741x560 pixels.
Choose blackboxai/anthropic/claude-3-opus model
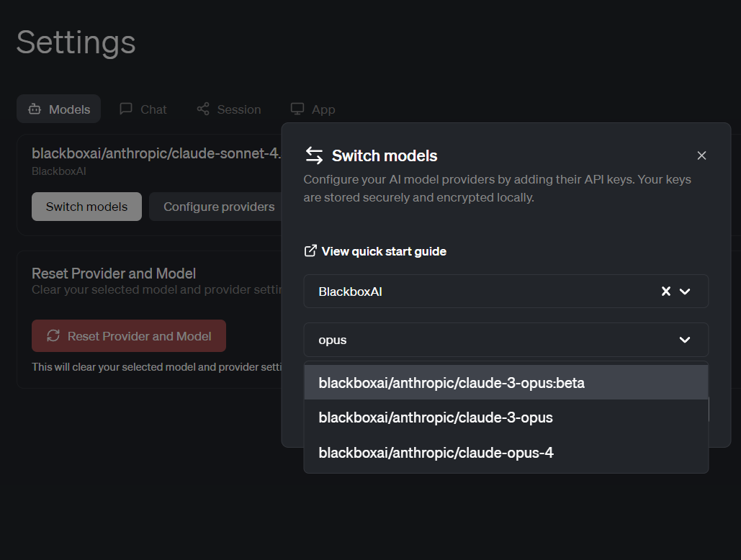tap(506, 417)
